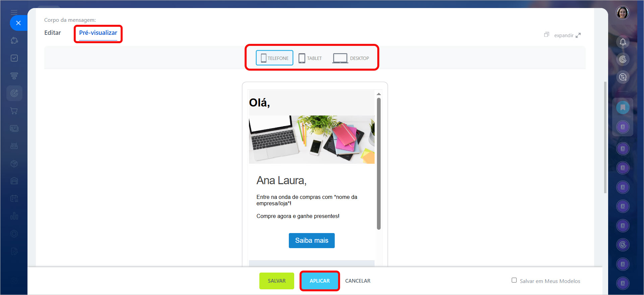Image resolution: width=644 pixels, height=295 pixels.
Task: Open the store icon in left sidebar
Action: (x=14, y=181)
